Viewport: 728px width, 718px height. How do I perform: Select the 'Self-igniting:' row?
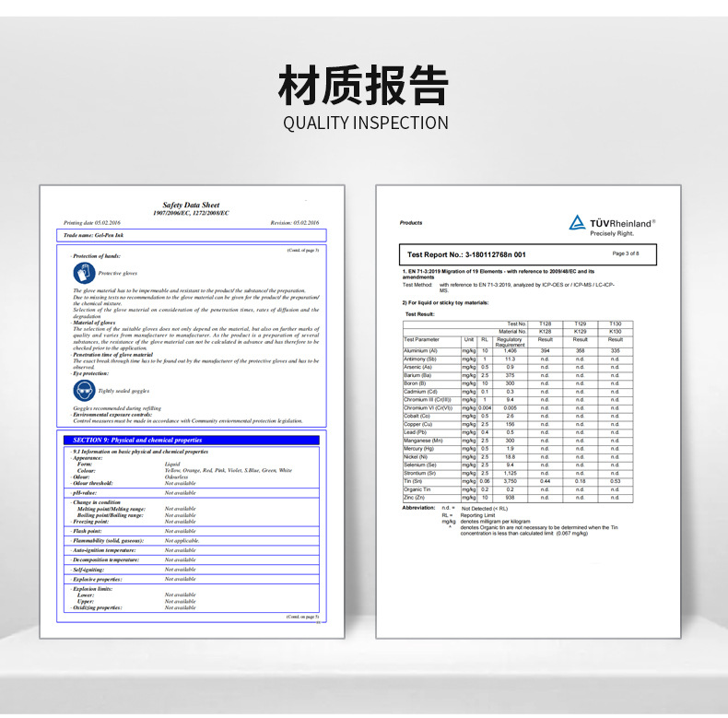tap(192, 570)
